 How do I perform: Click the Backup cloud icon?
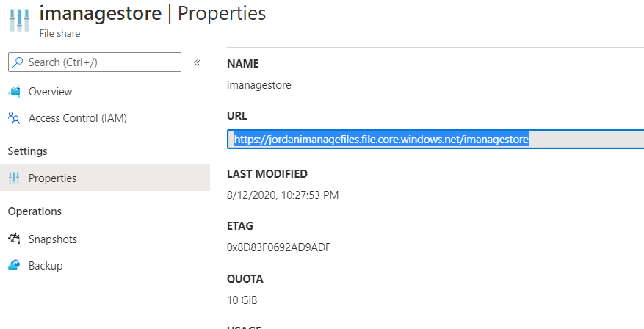pos(14,266)
